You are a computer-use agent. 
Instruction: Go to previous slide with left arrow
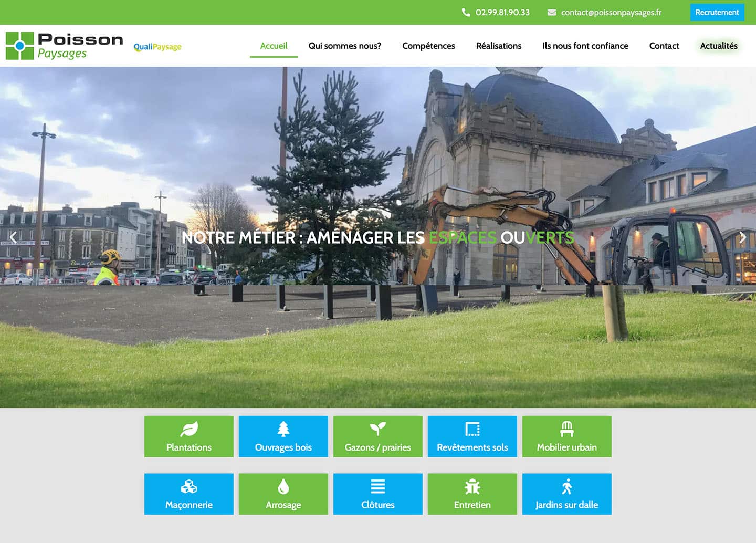14,237
